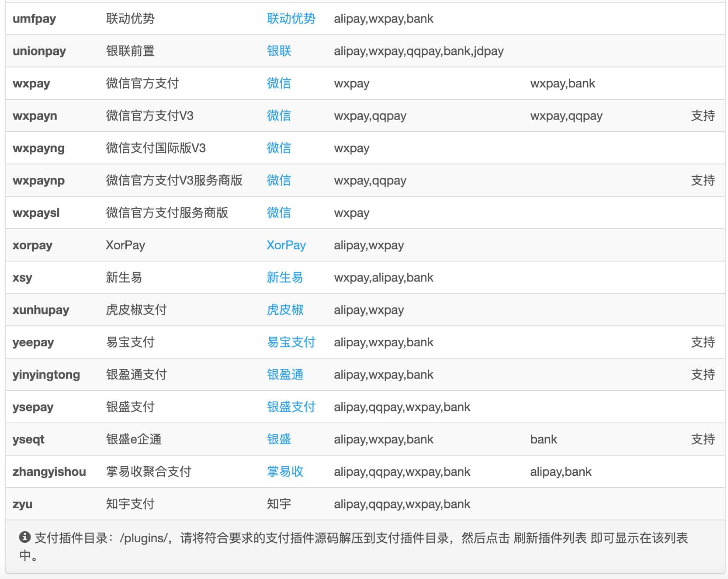Click alipay,wxpay,qqpay,bank,jdpay cell
Viewport: 728px width, 579px height.
click(x=419, y=51)
